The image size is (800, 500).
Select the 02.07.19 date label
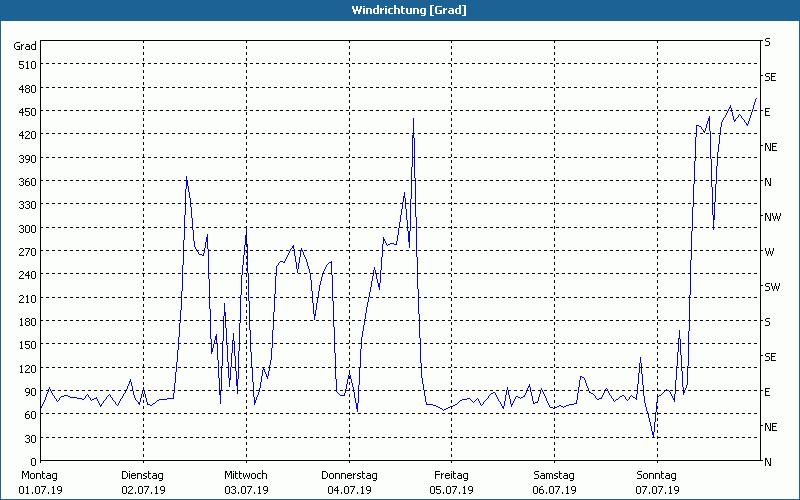[143, 490]
